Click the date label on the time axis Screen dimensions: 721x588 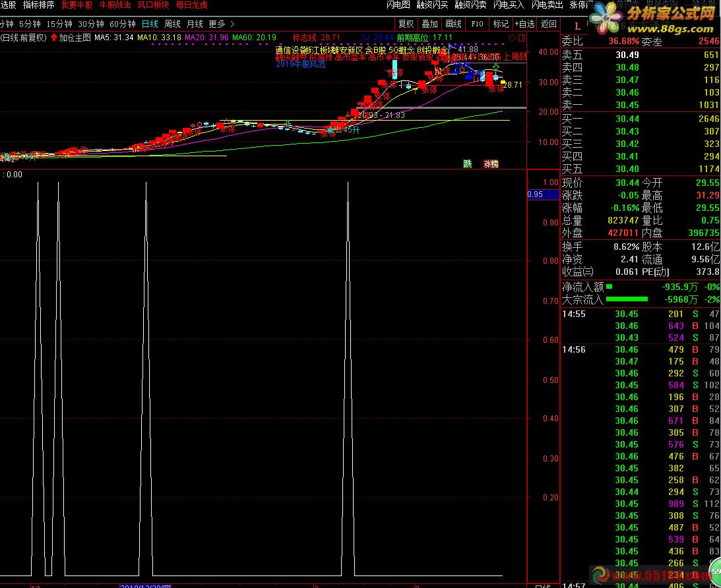click(x=145, y=586)
